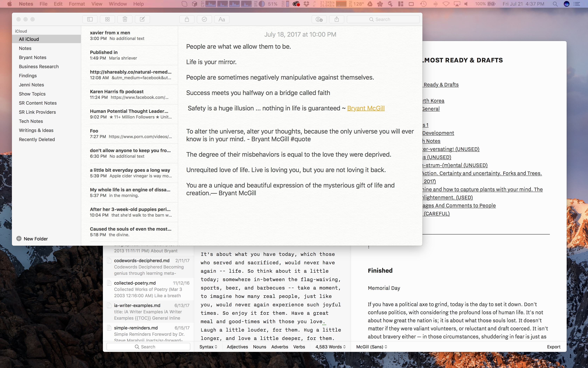Select the Business Research folder
The image size is (588, 368).
(46, 66)
